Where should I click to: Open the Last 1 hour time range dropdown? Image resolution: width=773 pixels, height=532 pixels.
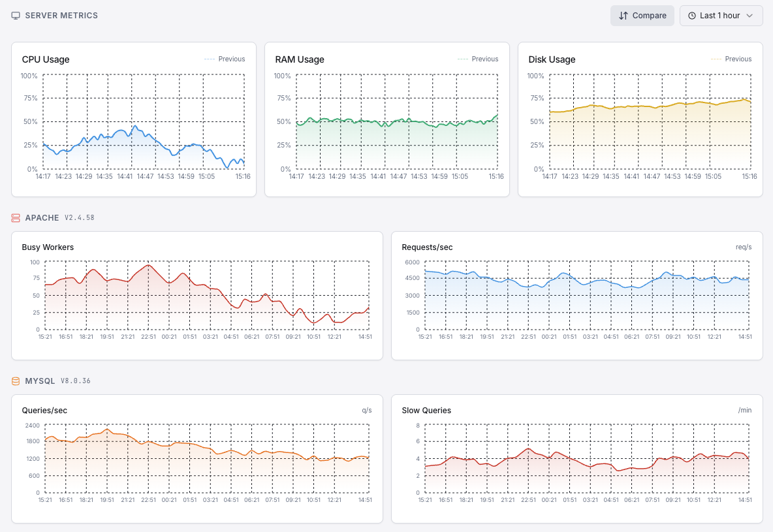click(x=721, y=16)
